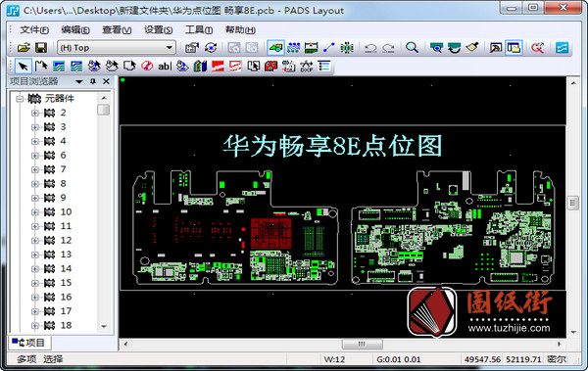
Task: Switch to the 项目 tab
Action: [28, 343]
